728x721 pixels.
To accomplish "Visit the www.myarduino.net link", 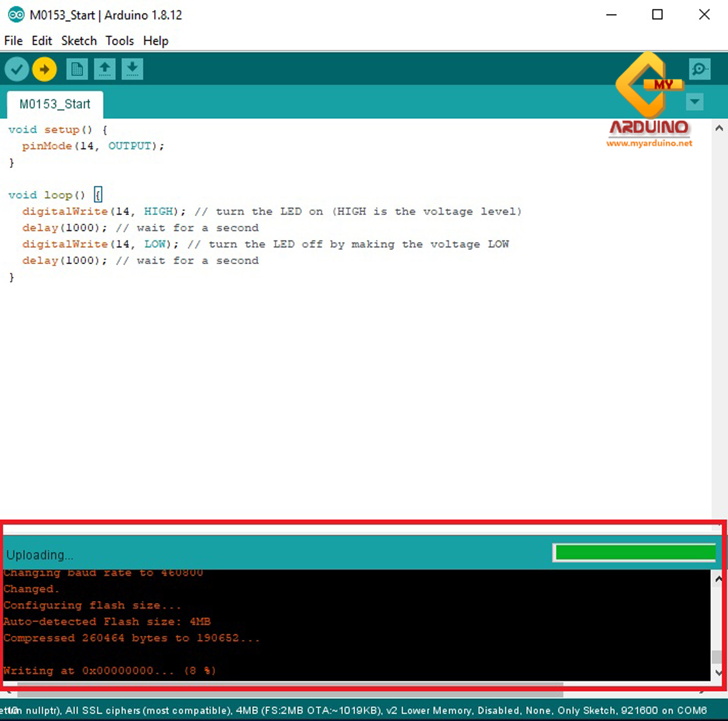I will point(650,144).
